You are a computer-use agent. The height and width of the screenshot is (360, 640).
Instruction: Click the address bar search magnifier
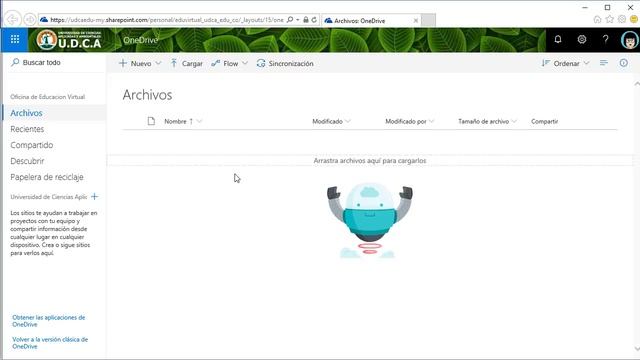(290, 20)
